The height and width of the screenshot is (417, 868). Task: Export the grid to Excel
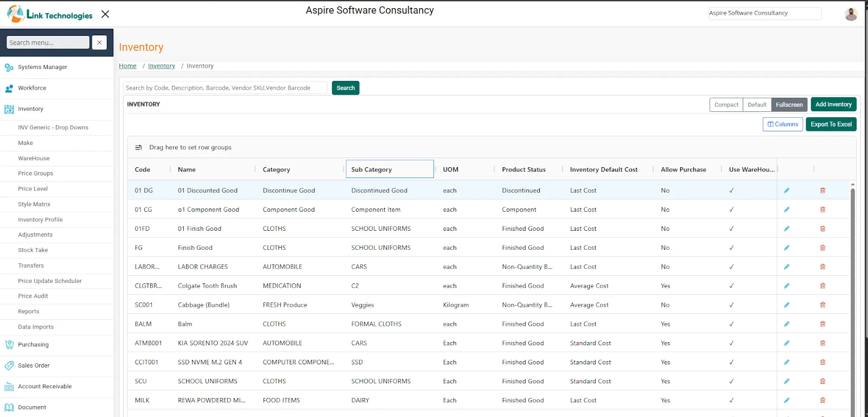pos(831,124)
